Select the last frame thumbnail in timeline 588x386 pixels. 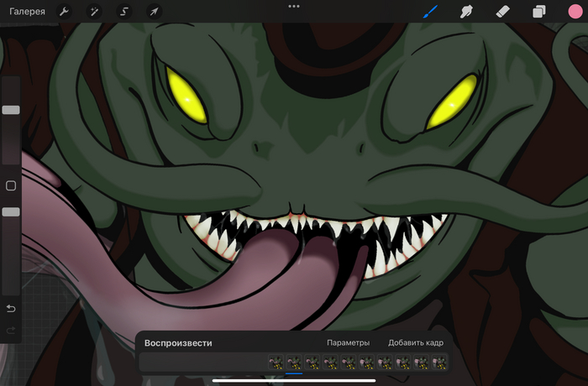pos(439,363)
